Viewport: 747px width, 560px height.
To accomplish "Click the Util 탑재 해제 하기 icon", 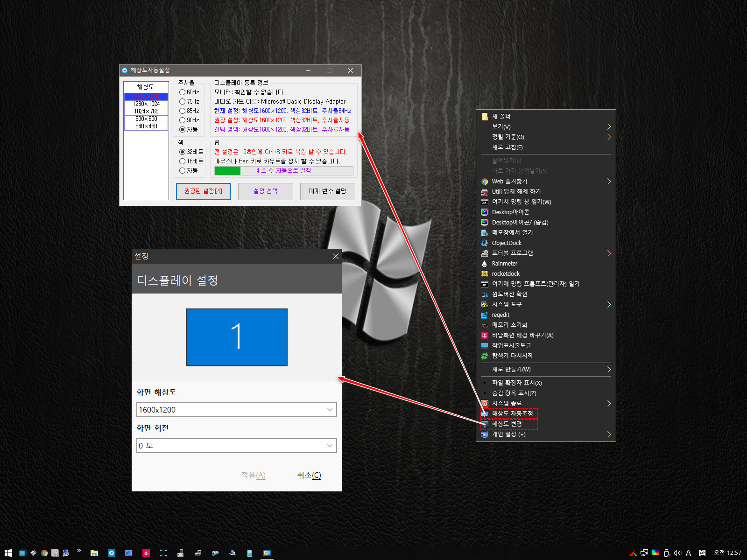I will (x=485, y=192).
